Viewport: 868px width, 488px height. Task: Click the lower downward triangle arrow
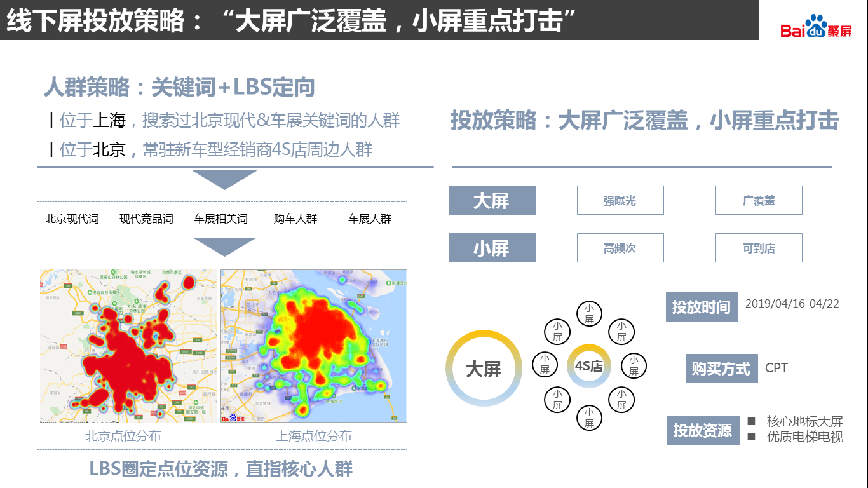click(224, 247)
